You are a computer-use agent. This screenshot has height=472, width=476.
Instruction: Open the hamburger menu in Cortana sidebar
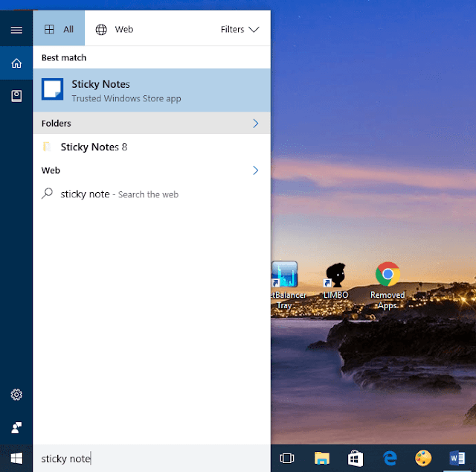click(x=16, y=30)
